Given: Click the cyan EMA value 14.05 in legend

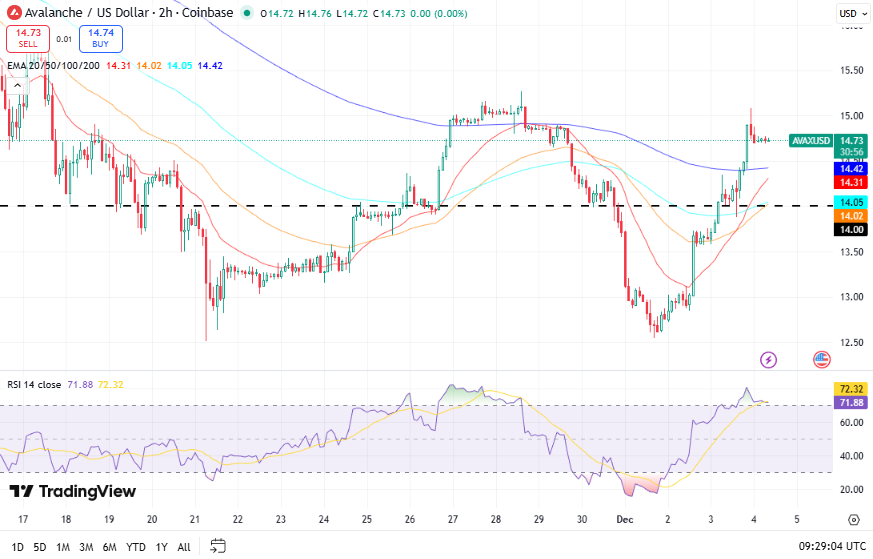Looking at the screenshot, I should [x=180, y=66].
